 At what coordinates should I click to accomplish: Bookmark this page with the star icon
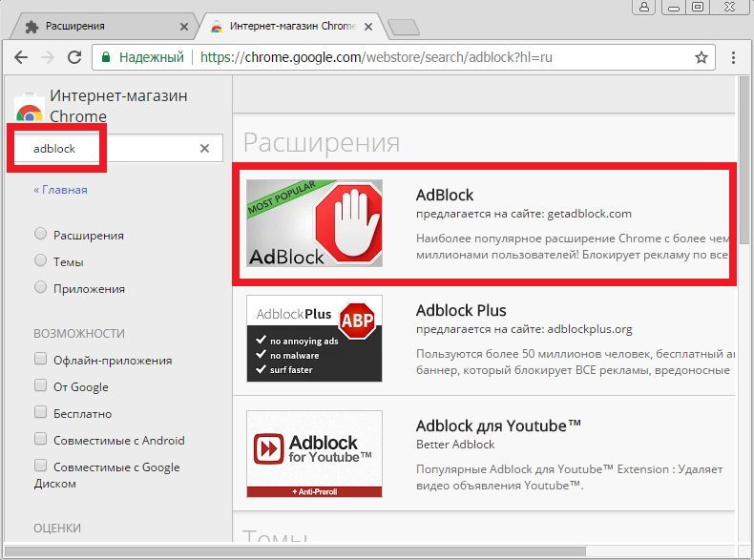(702, 57)
